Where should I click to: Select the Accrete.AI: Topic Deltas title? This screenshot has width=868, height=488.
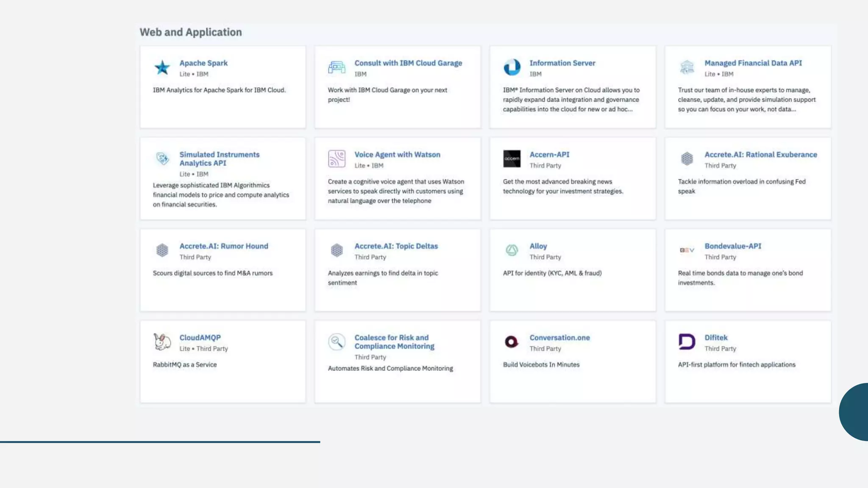pos(396,246)
